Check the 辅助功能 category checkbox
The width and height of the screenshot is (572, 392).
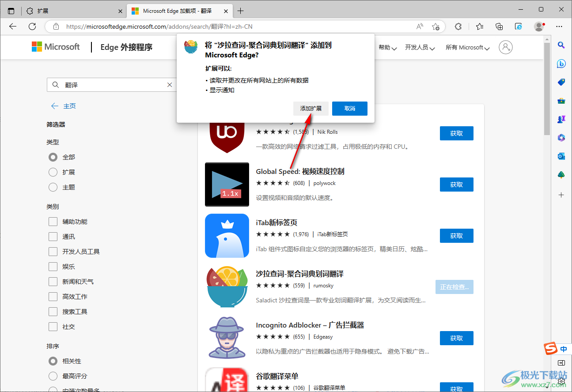53,222
